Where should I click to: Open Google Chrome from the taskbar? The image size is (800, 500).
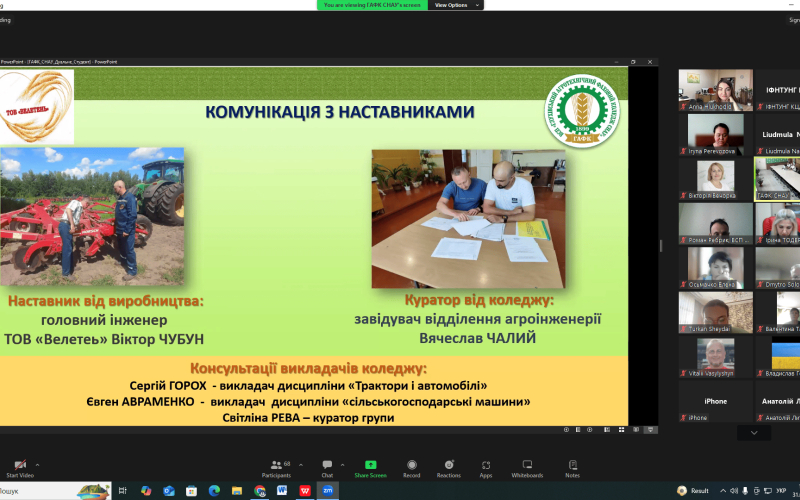tap(260, 491)
